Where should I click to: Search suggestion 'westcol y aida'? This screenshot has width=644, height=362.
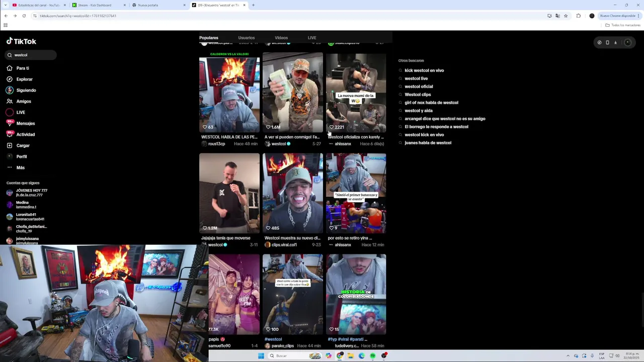[x=419, y=111]
